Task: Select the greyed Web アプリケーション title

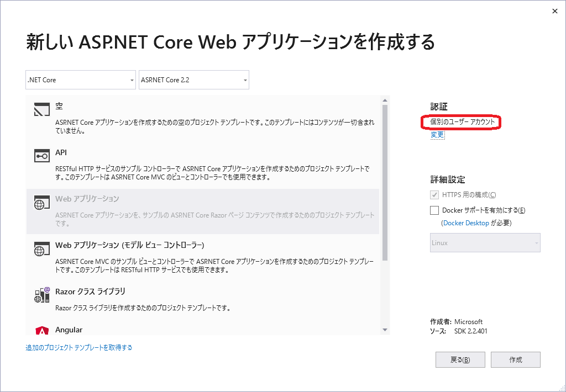Action: 87,199
